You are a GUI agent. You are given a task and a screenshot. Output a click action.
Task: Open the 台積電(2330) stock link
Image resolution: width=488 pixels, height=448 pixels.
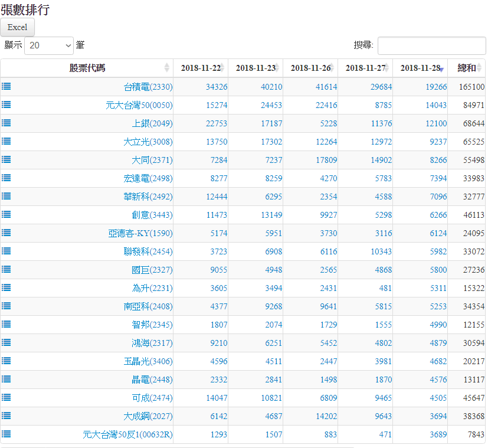148,87
